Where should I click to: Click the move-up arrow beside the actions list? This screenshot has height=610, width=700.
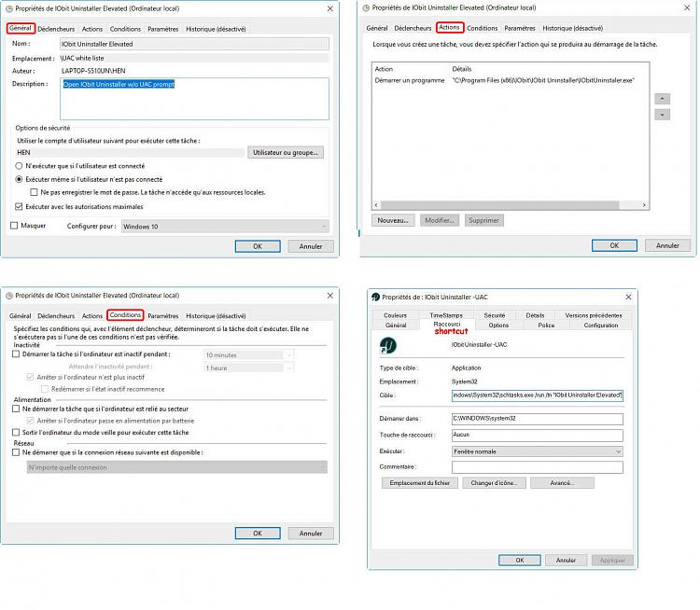coord(662,99)
